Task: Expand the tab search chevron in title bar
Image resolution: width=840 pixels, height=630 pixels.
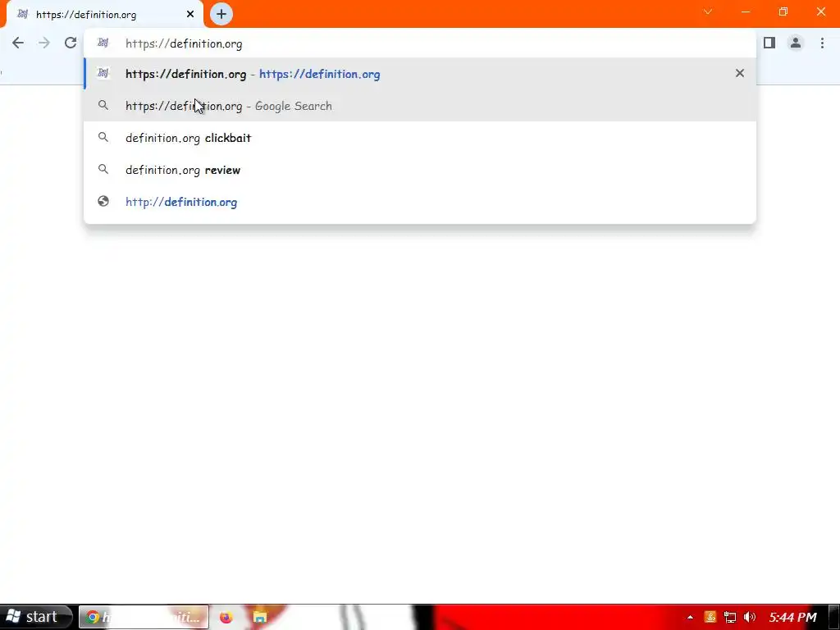Action: click(708, 11)
